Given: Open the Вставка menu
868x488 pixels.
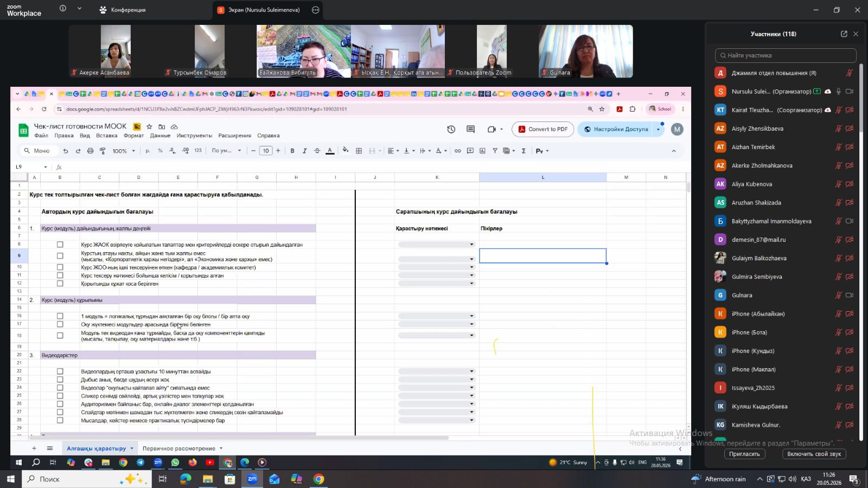Looking at the screenshot, I should (x=106, y=136).
